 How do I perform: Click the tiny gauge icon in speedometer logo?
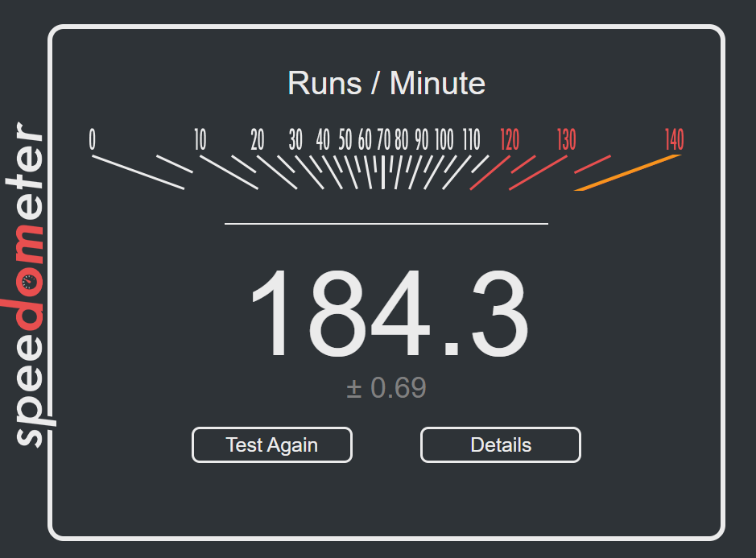click(x=31, y=281)
